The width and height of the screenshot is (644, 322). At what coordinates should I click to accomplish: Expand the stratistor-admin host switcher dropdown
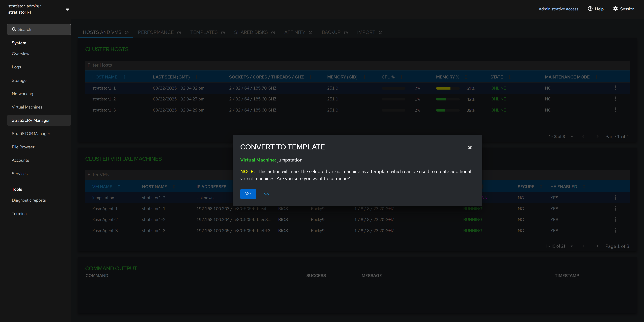[67, 10]
